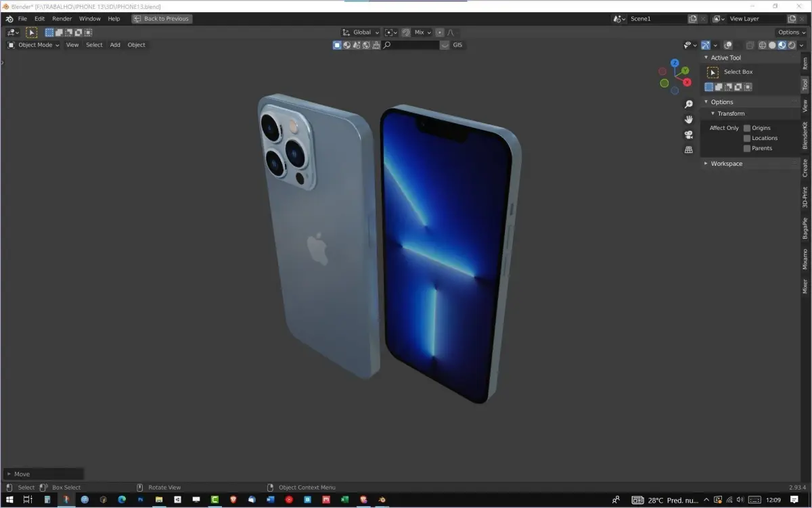Viewport: 812px width, 508px height.
Task: Open the viewport Select menu
Action: pyautogui.click(x=94, y=45)
